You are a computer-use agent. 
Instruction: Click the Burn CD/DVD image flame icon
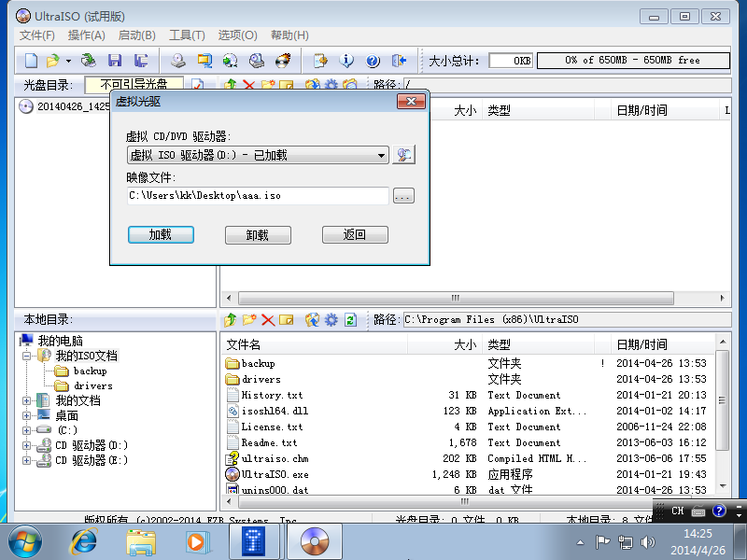pyautogui.click(x=283, y=61)
